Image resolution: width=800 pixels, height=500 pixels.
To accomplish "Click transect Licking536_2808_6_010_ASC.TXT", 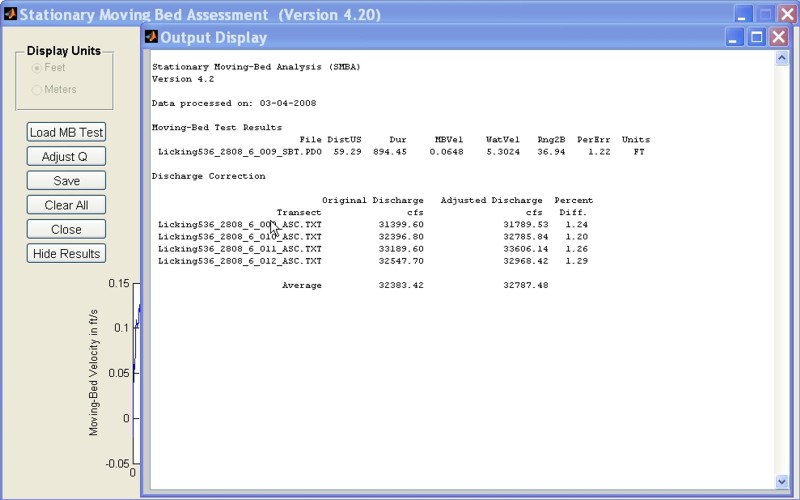I will point(240,237).
